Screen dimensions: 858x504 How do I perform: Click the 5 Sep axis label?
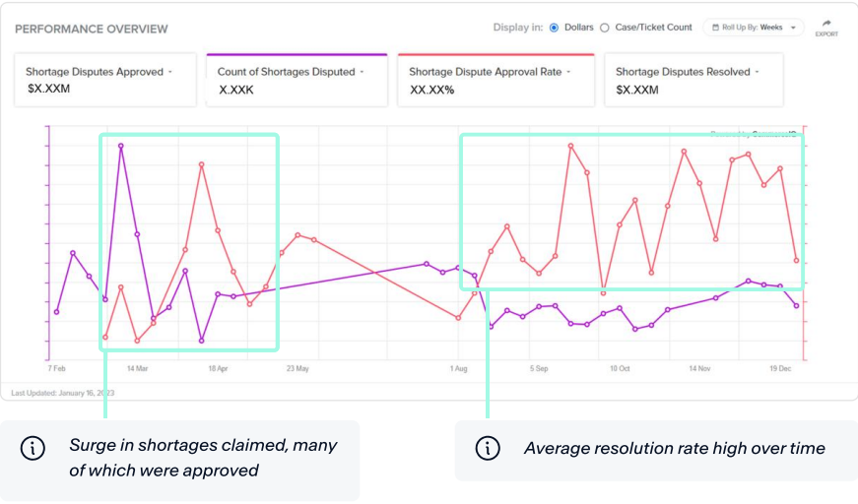(539, 368)
